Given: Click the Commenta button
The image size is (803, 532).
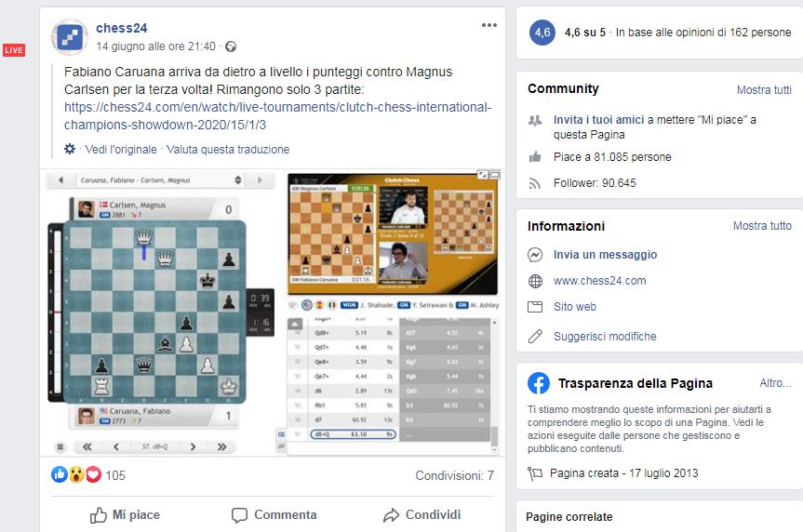Looking at the screenshot, I should (274, 514).
